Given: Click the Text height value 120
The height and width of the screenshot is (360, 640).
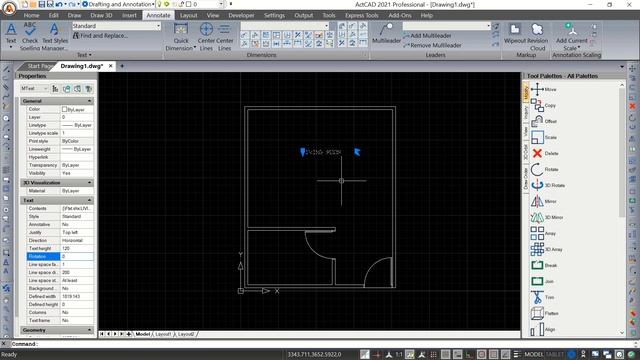Looking at the screenshot, I should tap(77, 248).
